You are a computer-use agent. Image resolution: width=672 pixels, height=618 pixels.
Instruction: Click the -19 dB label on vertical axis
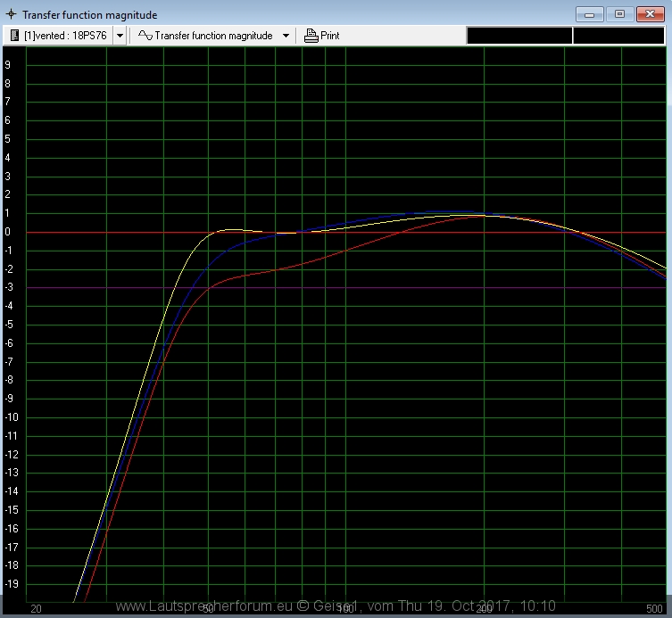click(12, 584)
